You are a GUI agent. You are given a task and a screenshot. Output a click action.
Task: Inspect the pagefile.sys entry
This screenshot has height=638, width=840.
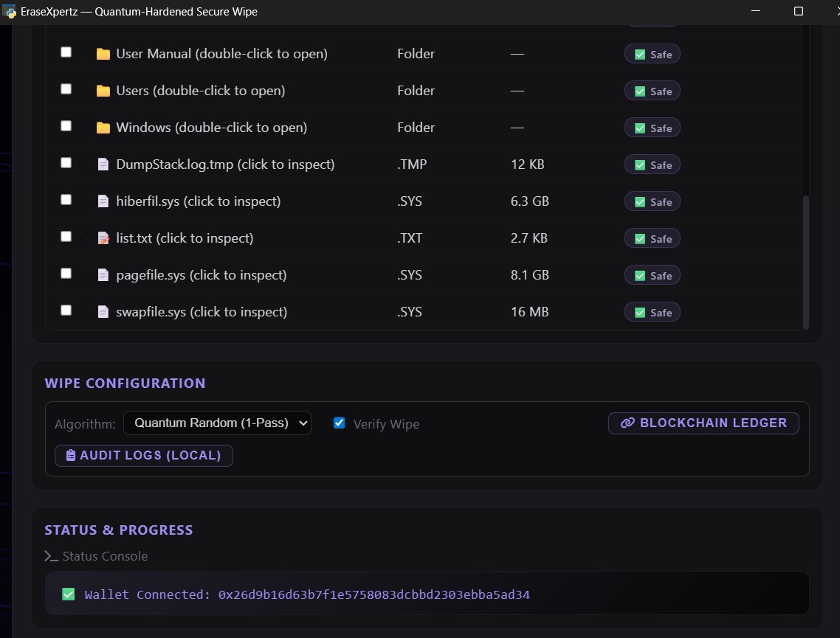tap(202, 275)
